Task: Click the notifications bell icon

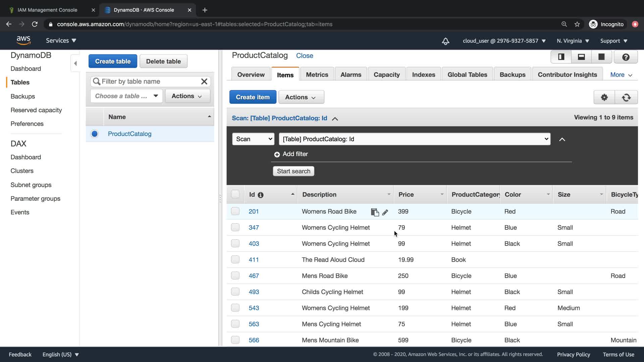Action: coord(445,41)
